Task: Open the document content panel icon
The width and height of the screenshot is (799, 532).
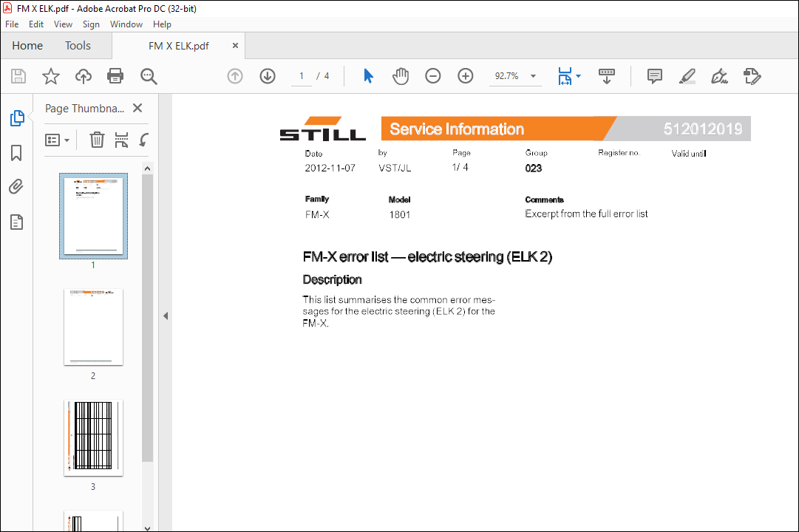Action: (x=16, y=222)
